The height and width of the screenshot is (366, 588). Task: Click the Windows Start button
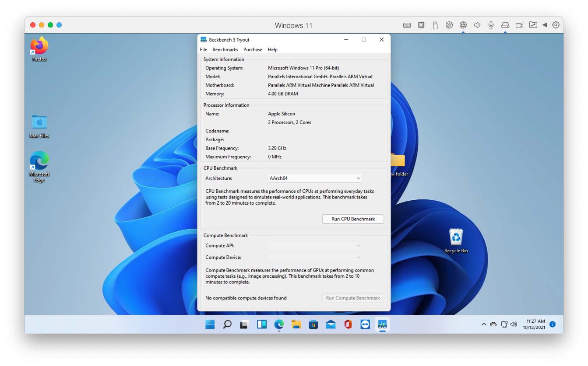[210, 324]
